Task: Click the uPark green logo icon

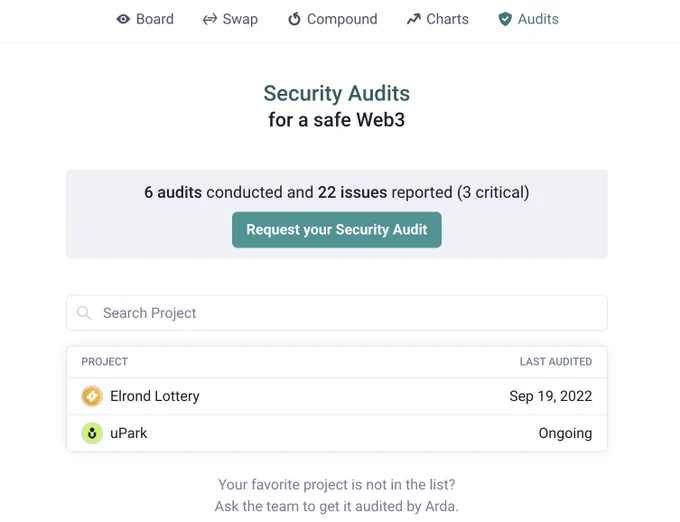Action: tap(92, 433)
